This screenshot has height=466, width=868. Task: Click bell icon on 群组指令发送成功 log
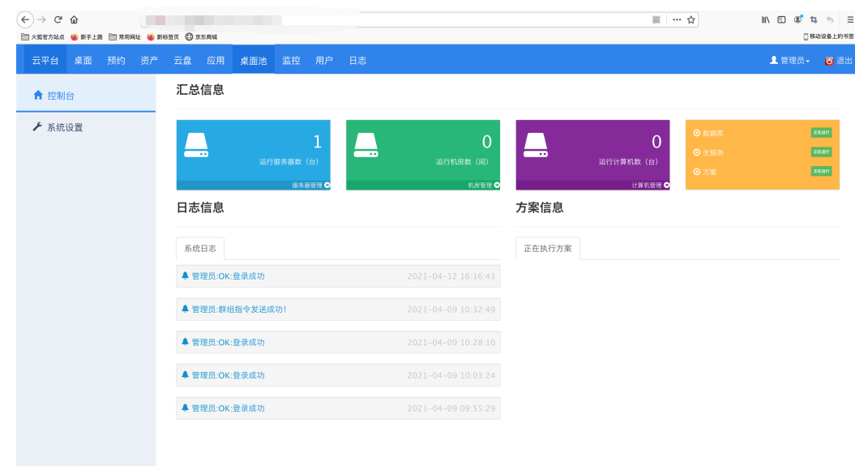point(186,309)
